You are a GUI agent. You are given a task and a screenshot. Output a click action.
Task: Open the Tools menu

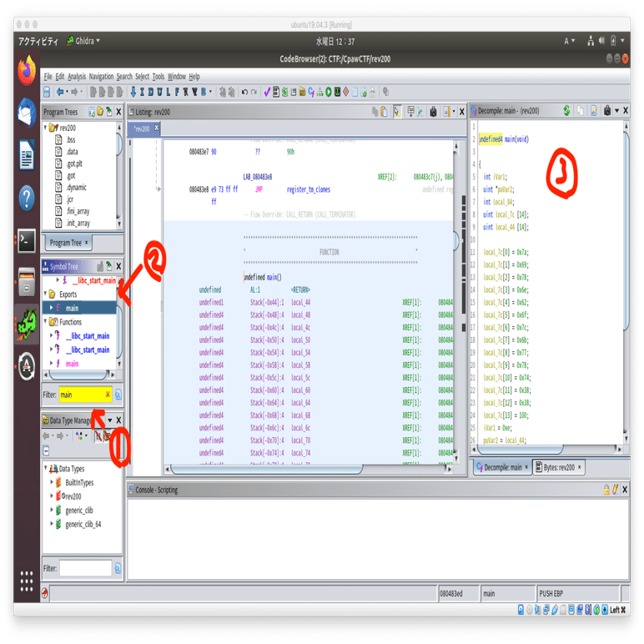[x=158, y=77]
